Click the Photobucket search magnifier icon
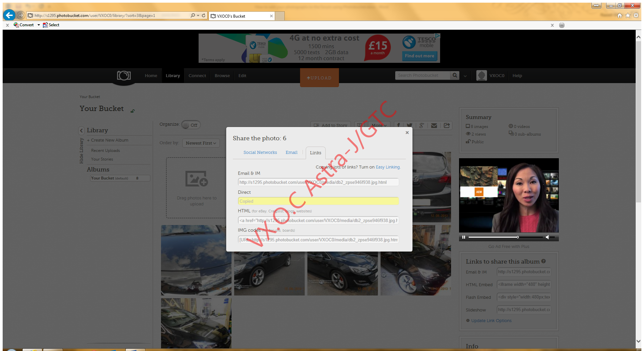 (454, 75)
